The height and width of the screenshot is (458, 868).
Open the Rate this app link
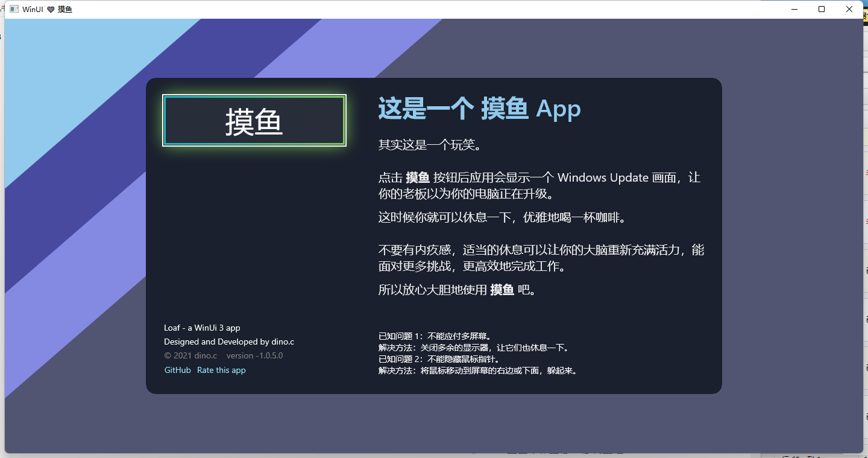tap(221, 370)
